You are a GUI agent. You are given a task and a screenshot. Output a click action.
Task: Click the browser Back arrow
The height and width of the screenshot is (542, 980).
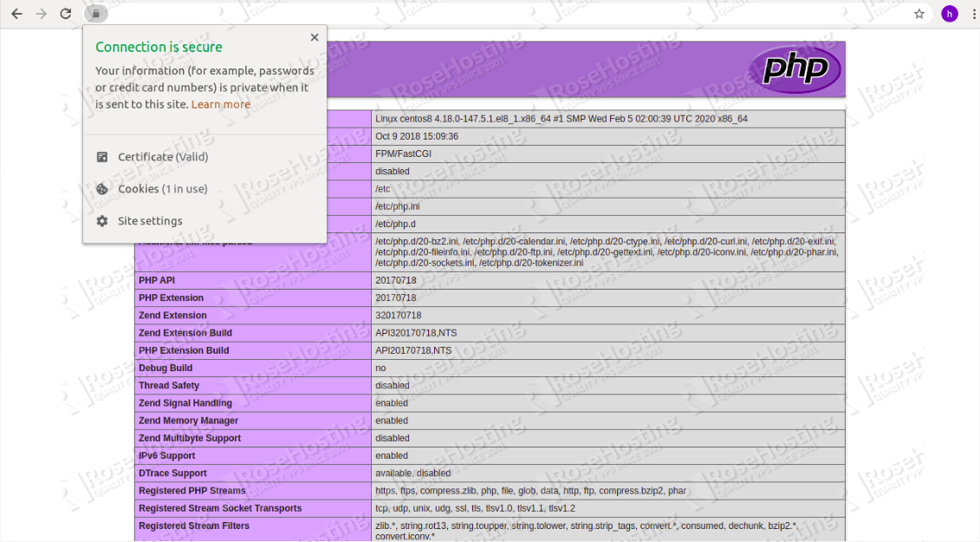pyautogui.click(x=16, y=14)
